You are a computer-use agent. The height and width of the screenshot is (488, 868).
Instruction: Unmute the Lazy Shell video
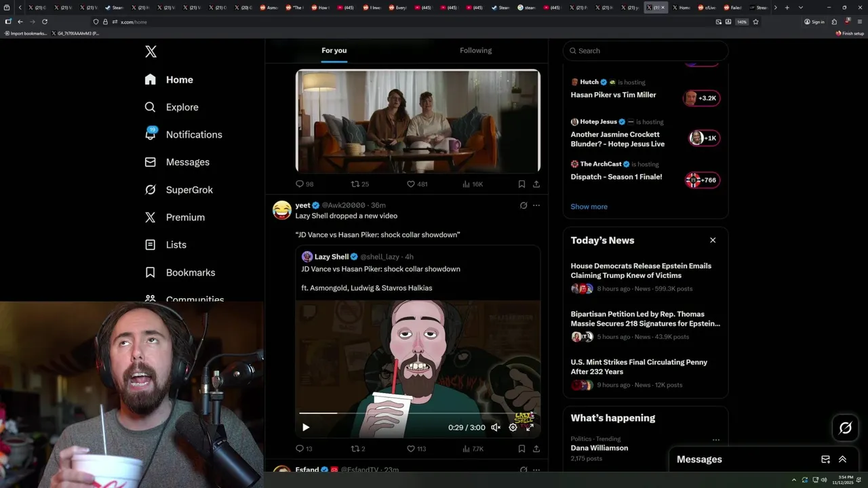coord(496,427)
